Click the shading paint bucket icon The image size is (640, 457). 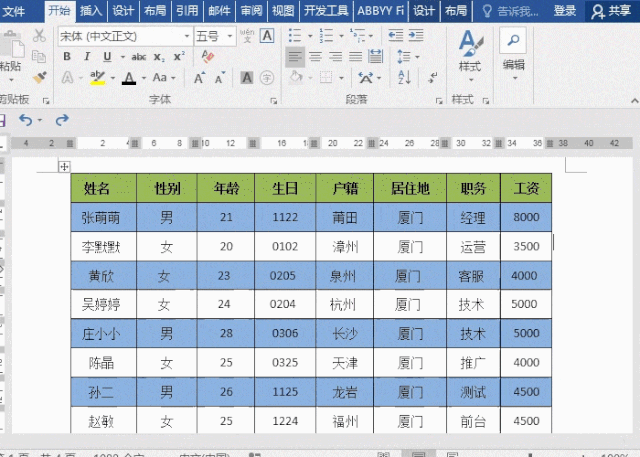tap(296, 77)
